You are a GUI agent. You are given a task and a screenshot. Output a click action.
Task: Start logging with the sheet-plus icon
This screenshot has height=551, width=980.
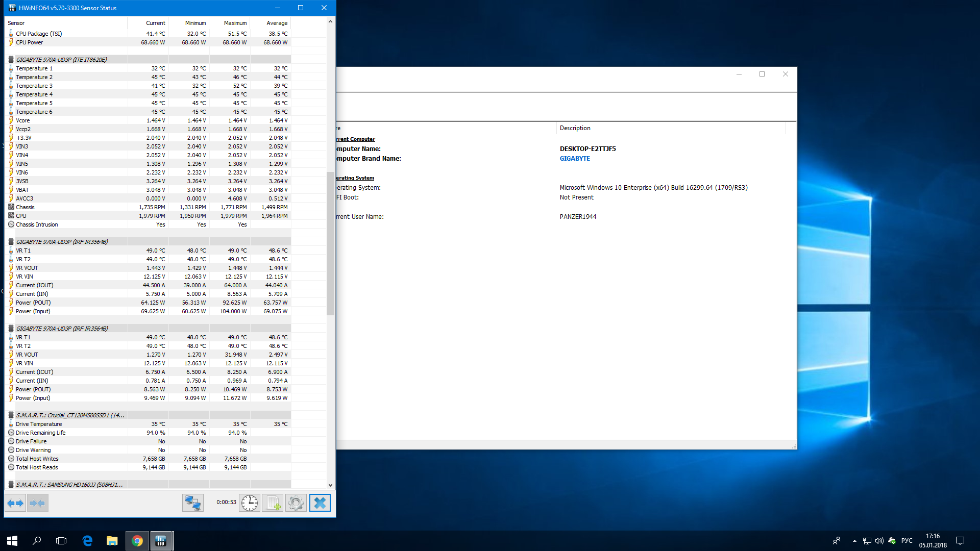[273, 503]
